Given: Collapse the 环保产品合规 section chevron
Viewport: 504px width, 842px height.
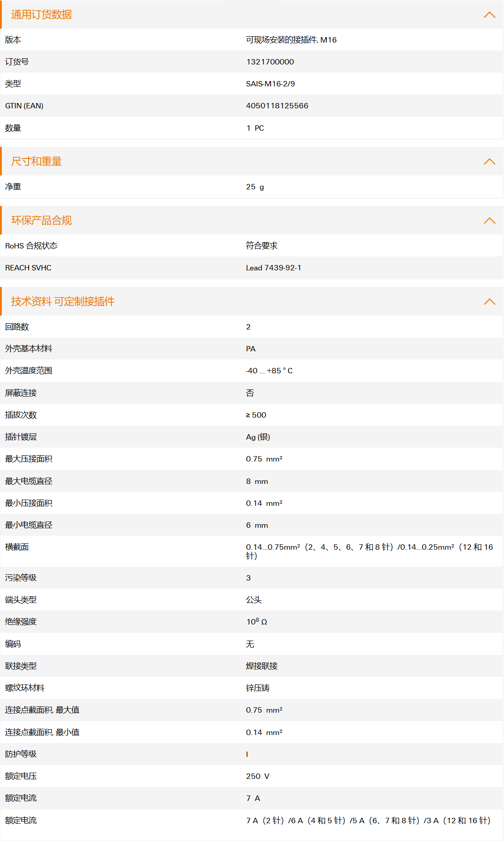Looking at the screenshot, I should [489, 221].
